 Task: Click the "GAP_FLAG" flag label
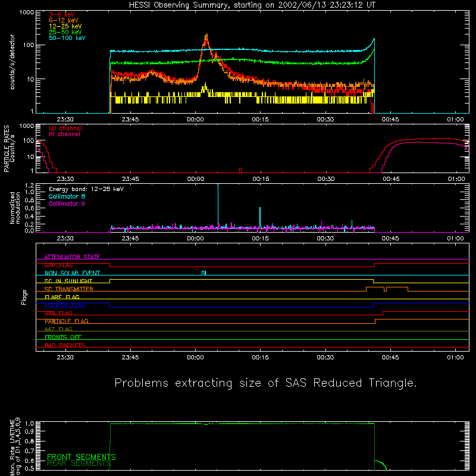coord(58,265)
